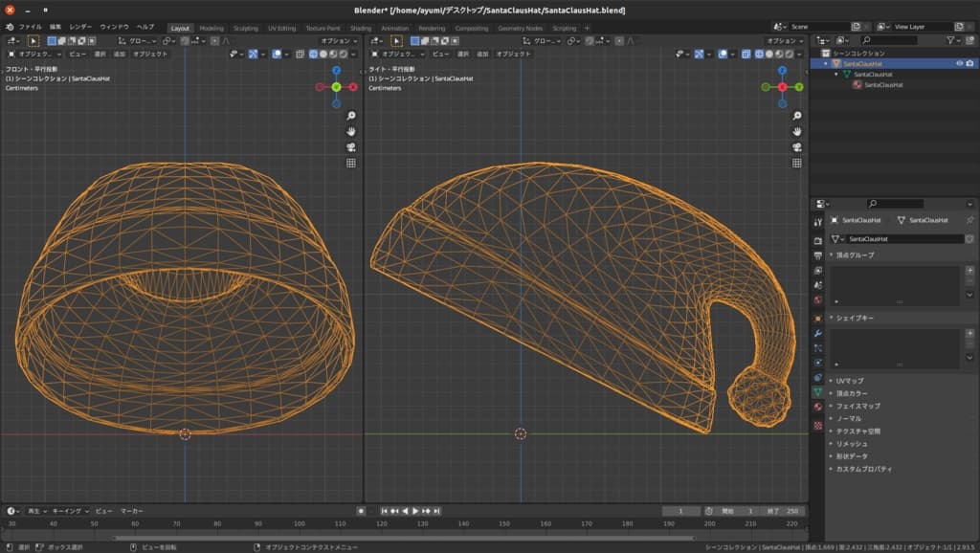Open the Object Data properties green triangle tab
The width and height of the screenshot is (980, 553).
[x=818, y=392]
